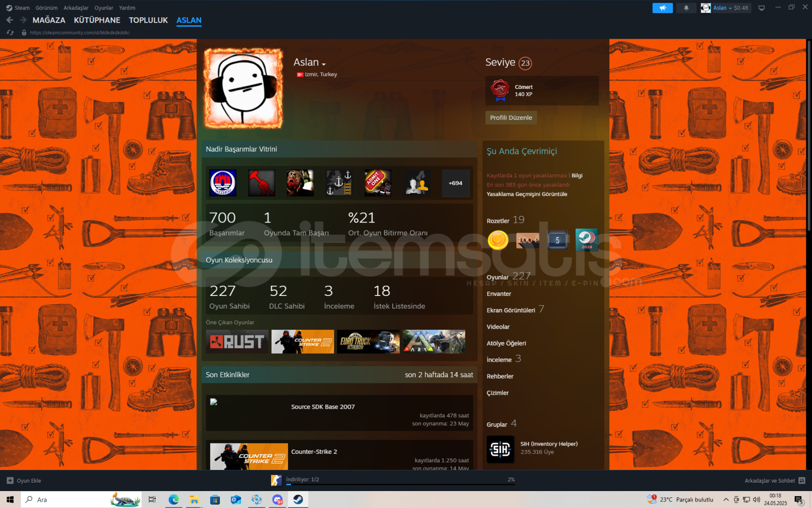Open the first rare achievement badge icon
Screen dimensions: 812x508
pyautogui.click(x=223, y=183)
